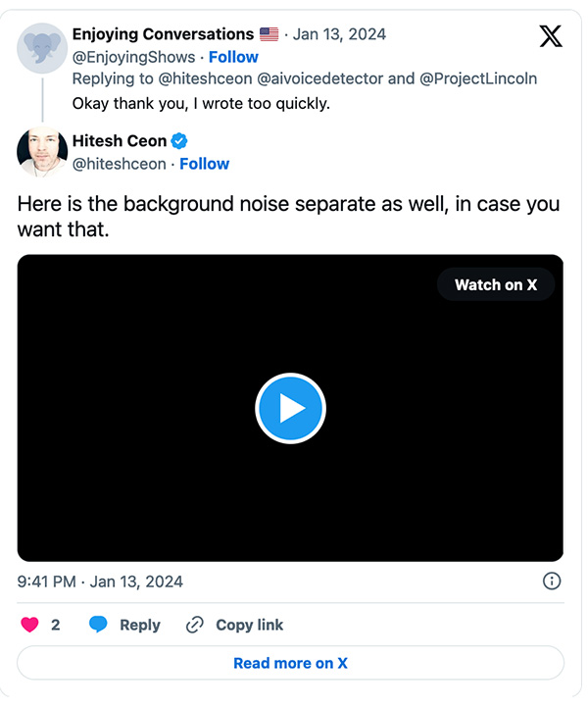This screenshot has height=708, width=588.
Task: Click the reply speech bubble icon
Action: 98,625
